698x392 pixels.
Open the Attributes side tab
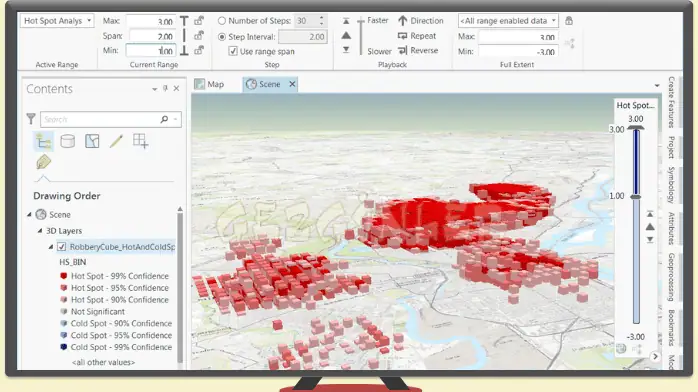click(x=671, y=228)
